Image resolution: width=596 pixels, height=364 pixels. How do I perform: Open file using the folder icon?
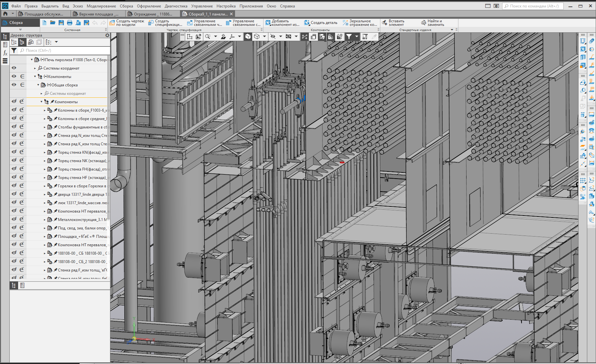pos(52,23)
